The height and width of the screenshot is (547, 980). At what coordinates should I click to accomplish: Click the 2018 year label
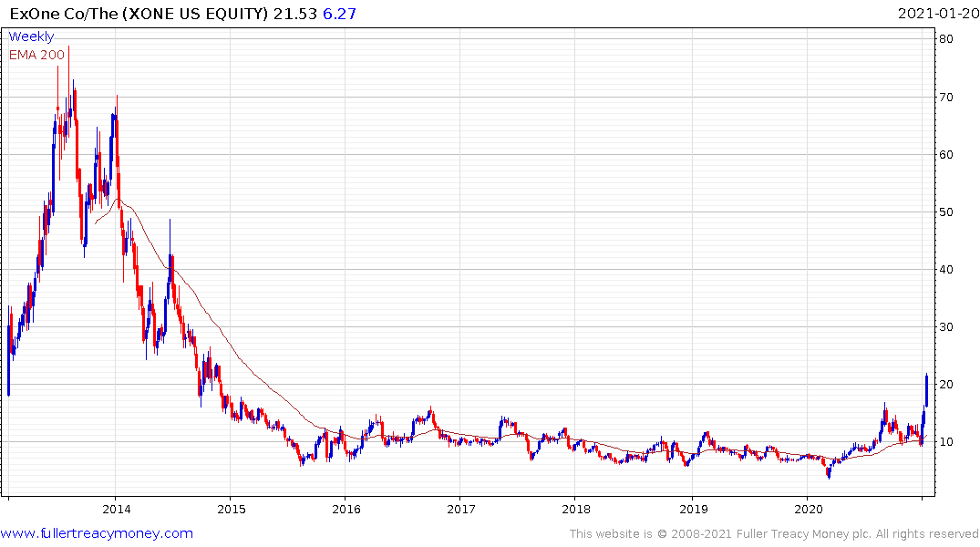tap(576, 509)
